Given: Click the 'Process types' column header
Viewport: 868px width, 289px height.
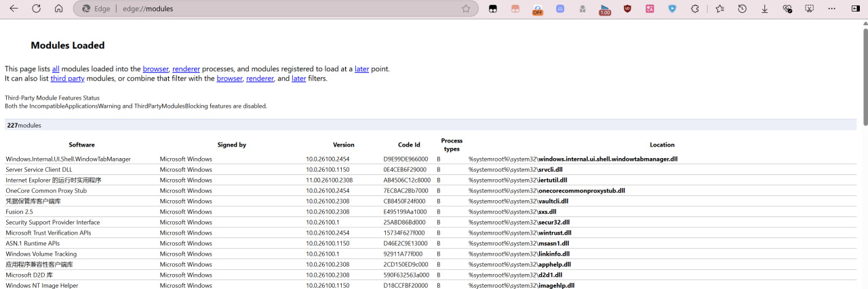Looking at the screenshot, I should click(x=452, y=144).
